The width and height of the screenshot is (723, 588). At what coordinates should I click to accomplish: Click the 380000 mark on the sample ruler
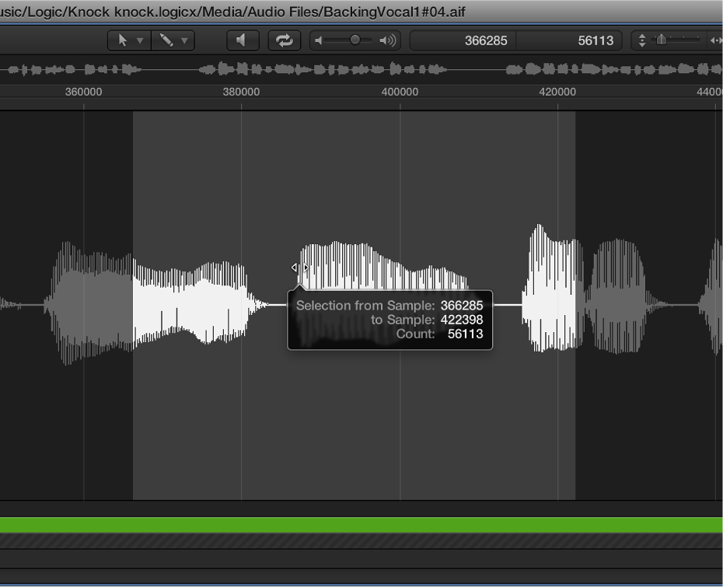pos(241,92)
